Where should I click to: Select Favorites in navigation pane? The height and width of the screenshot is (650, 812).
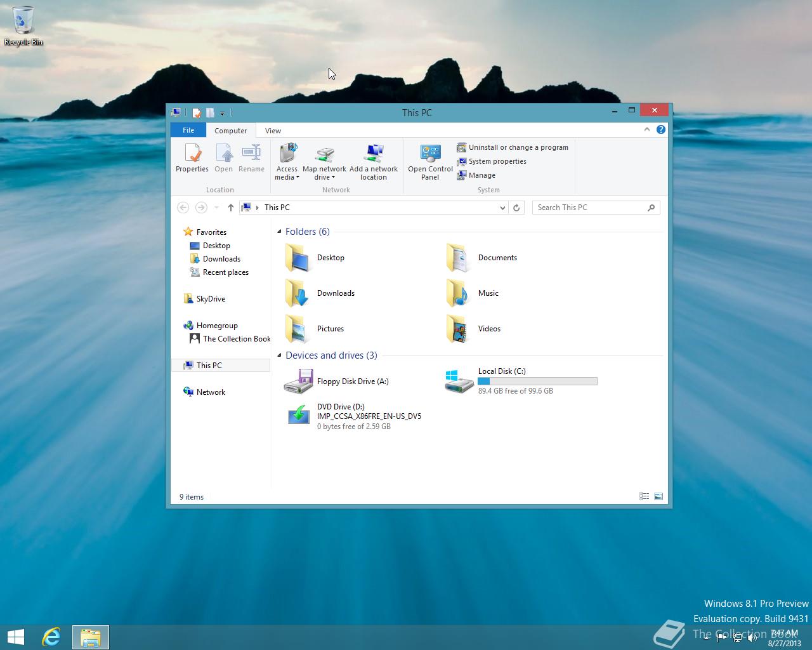point(211,232)
